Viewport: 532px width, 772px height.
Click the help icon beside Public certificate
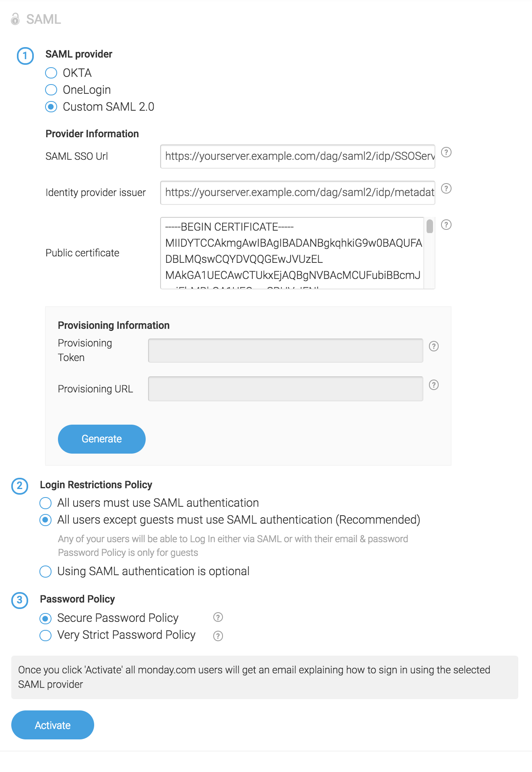click(x=446, y=224)
